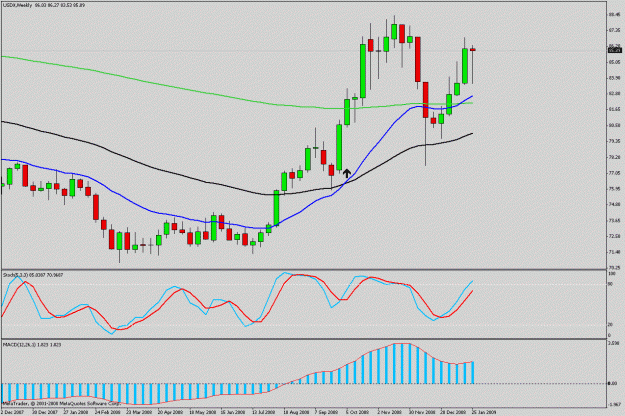This screenshot has width=625, height=416.
Task: Click the 72.50 price axis label
Action: 615,236
